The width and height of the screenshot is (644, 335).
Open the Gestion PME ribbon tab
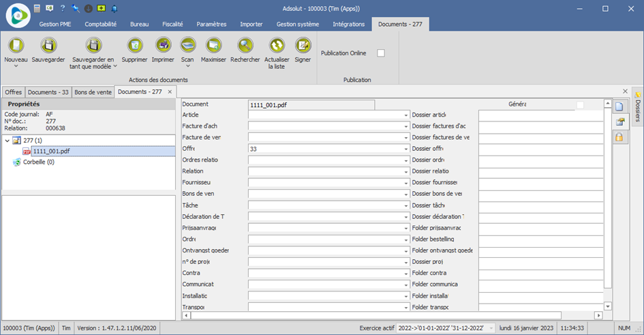tap(55, 25)
